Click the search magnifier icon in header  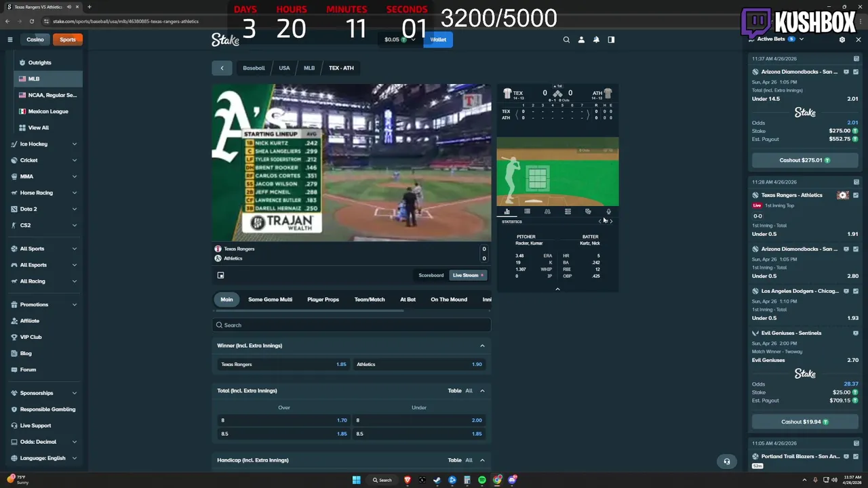[566, 39]
